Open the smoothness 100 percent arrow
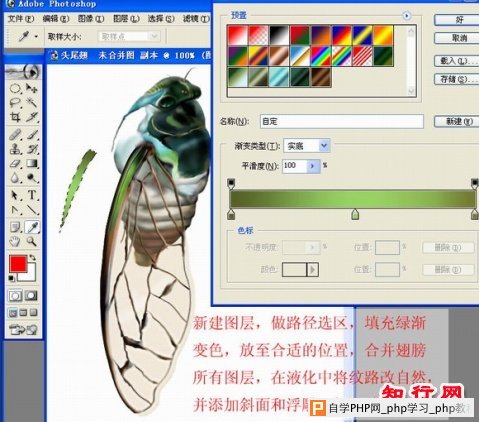This screenshot has height=422, width=479. tap(312, 166)
